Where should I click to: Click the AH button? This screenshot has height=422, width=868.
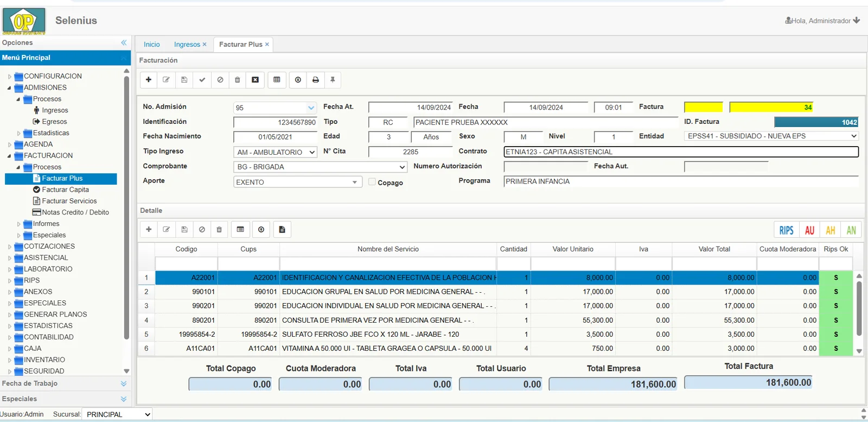(831, 230)
